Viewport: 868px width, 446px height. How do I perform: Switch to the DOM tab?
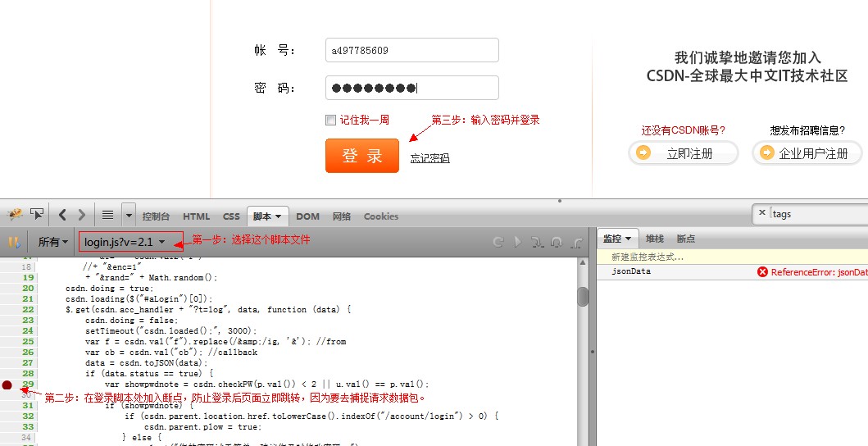click(x=308, y=216)
